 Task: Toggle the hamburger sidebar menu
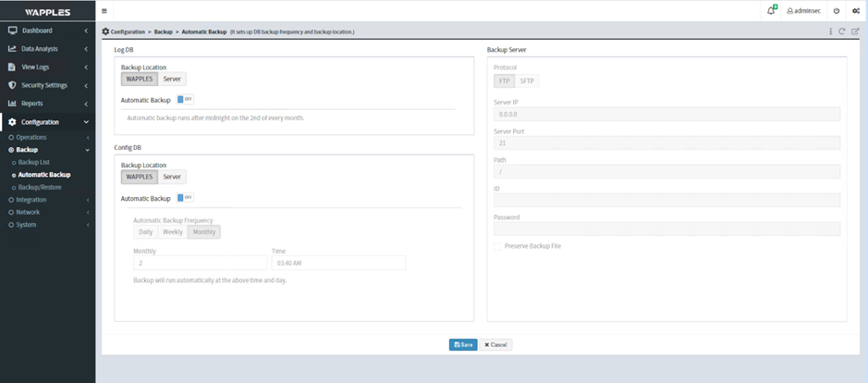(104, 11)
